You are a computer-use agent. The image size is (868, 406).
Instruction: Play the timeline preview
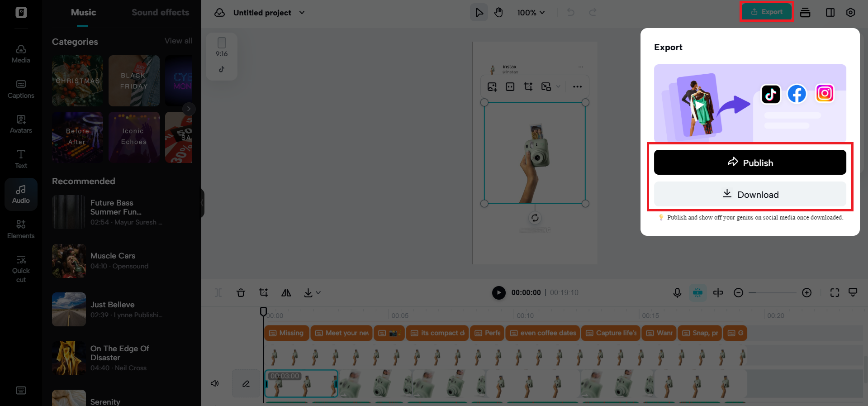coord(498,293)
